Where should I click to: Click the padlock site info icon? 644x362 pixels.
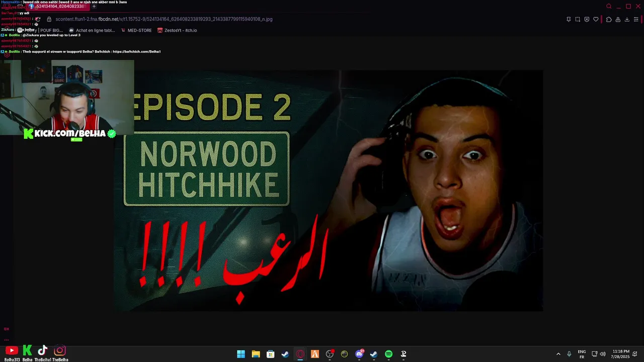49,19
